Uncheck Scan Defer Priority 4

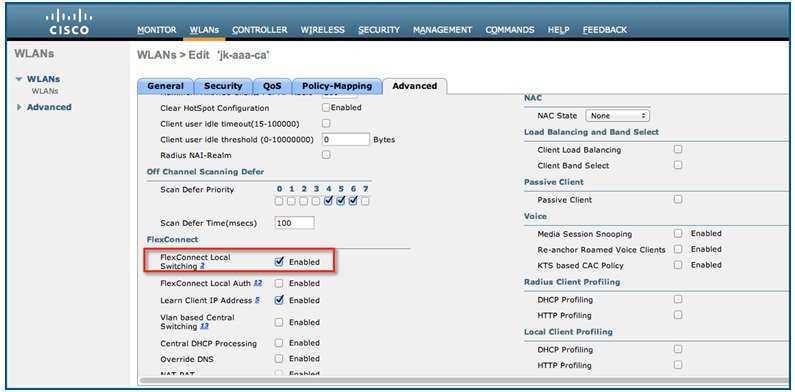click(x=328, y=201)
